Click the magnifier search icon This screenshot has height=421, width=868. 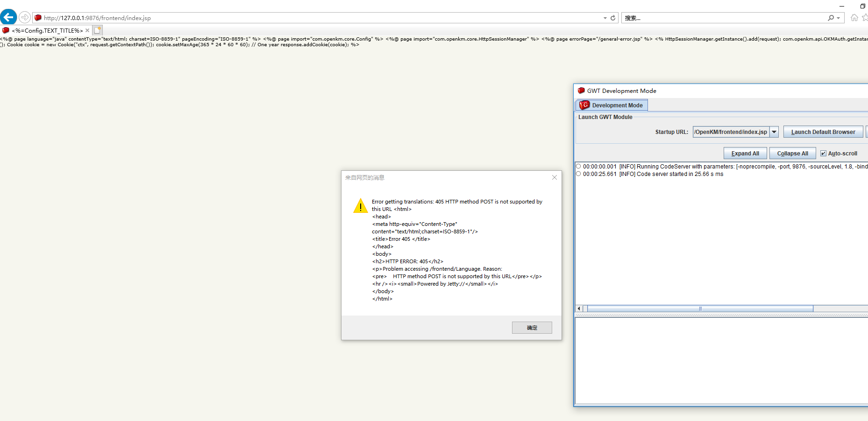click(x=831, y=18)
